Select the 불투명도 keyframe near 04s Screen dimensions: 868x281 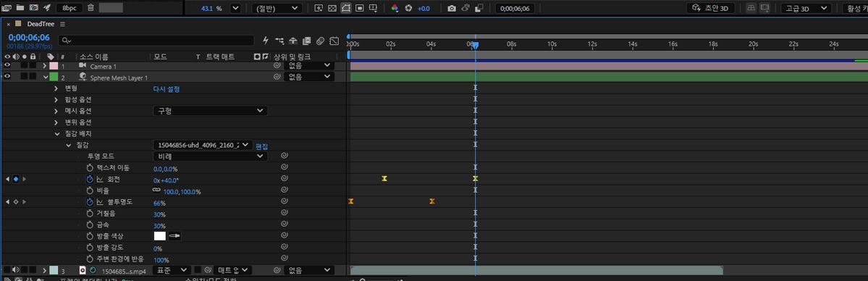click(x=431, y=201)
